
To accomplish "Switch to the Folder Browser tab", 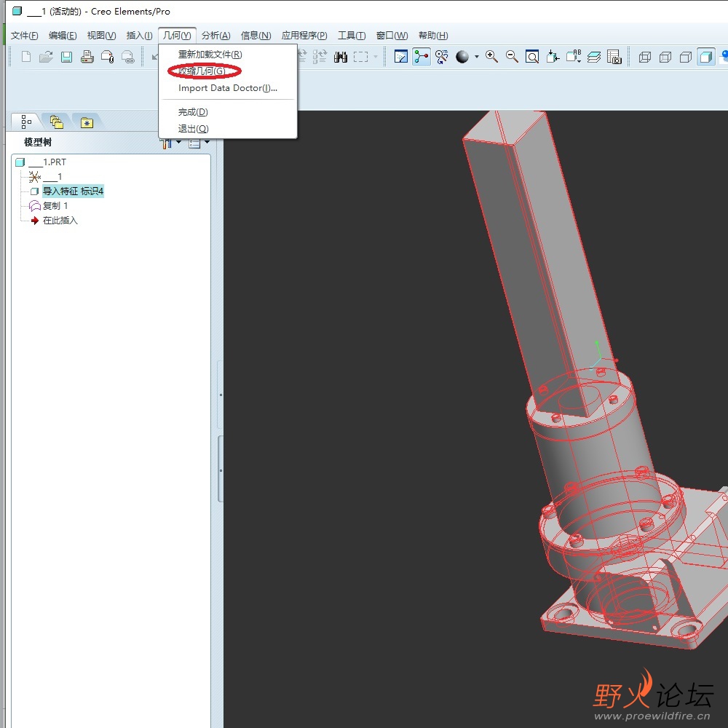I will (x=56, y=122).
